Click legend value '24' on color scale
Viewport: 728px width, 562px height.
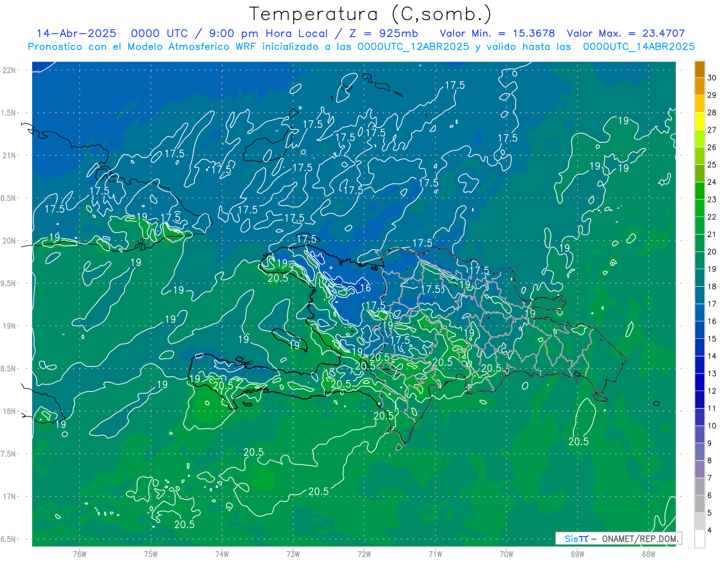[712, 182]
